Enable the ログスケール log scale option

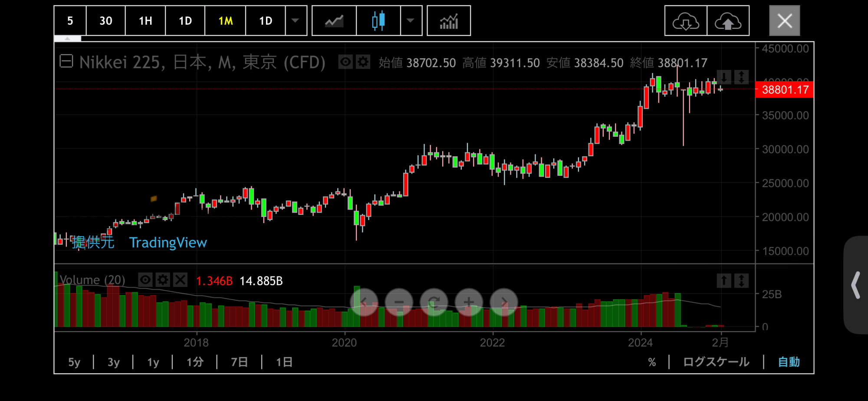(716, 362)
